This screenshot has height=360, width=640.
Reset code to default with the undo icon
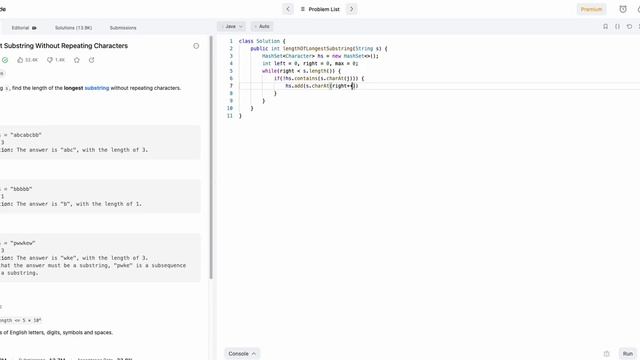[629, 27]
